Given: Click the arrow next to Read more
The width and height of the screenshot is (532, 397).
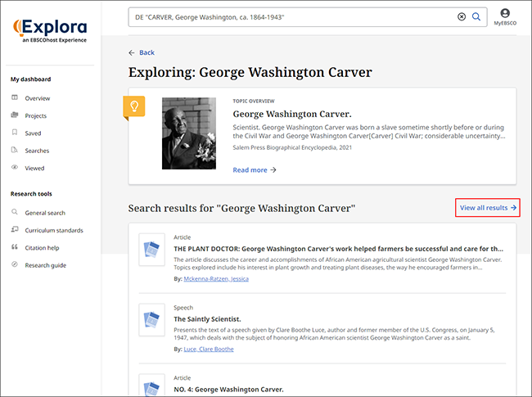Looking at the screenshot, I should (x=273, y=170).
